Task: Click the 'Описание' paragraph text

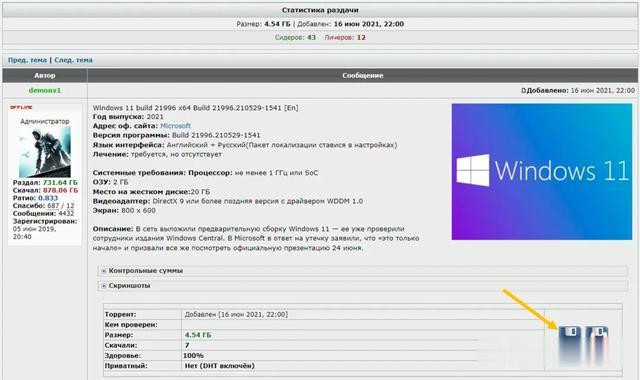Action: 256,238
